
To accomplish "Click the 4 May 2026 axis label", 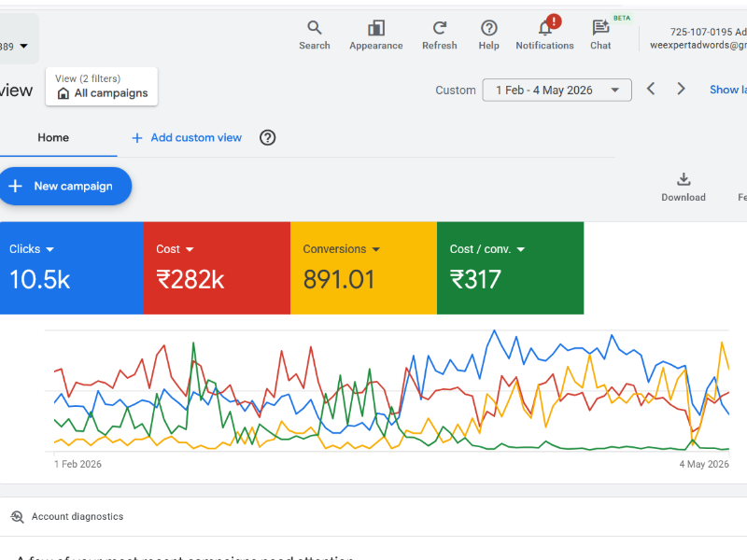I will point(704,464).
